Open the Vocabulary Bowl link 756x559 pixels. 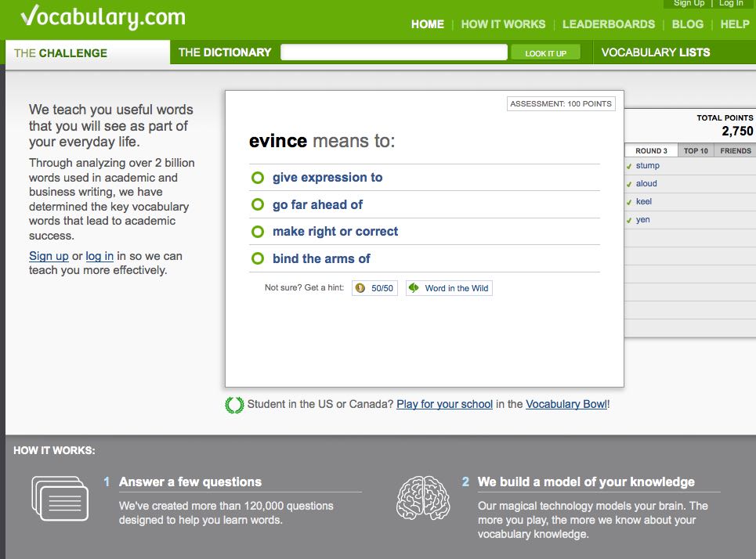pyautogui.click(x=566, y=405)
